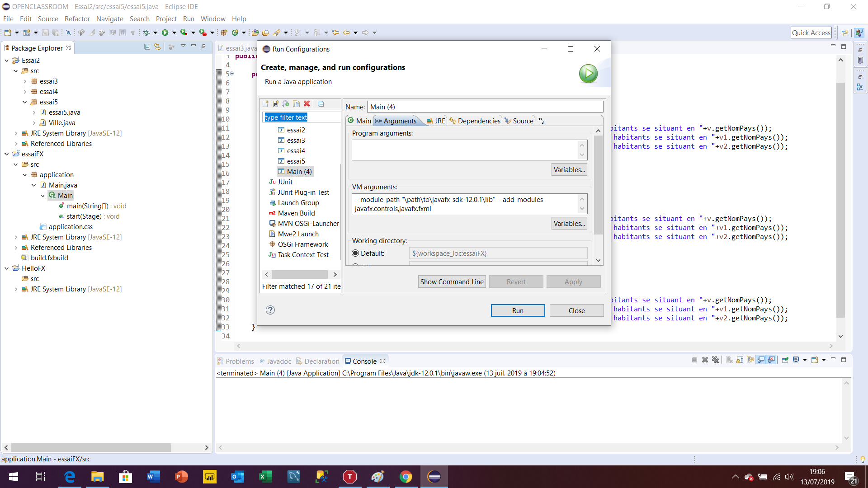Click Collapse All in Package Explorer
This screenshot has height=488, width=868.
(147, 47)
